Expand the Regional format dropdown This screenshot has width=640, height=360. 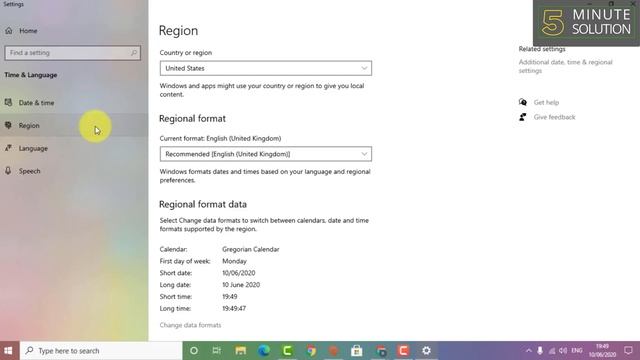tap(266, 154)
